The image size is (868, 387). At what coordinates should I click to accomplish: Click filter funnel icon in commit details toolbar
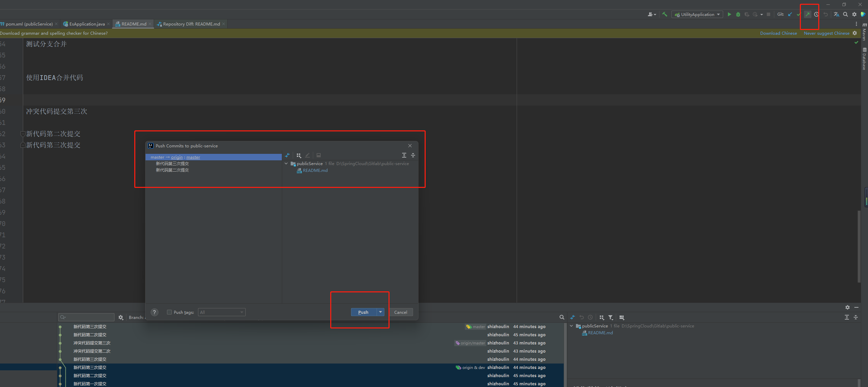(611, 317)
